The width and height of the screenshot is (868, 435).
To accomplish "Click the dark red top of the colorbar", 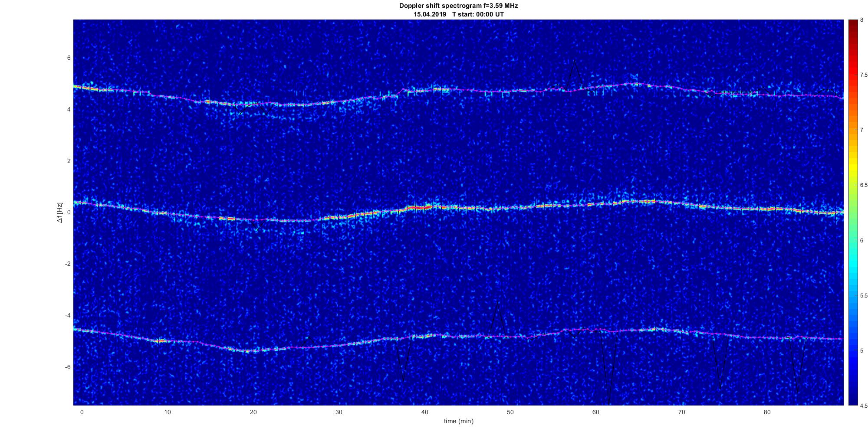I will click(x=852, y=23).
